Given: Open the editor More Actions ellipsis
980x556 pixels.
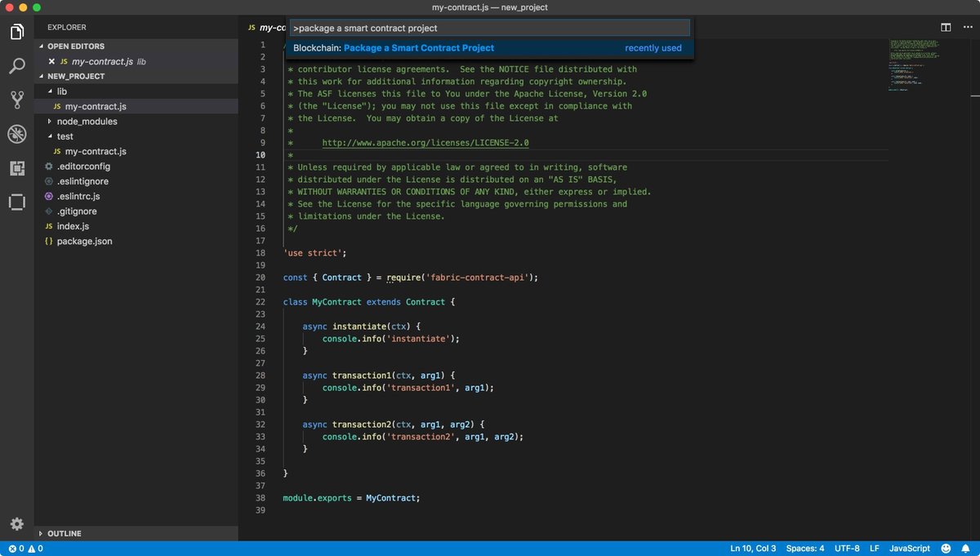Looking at the screenshot, I should [966, 28].
